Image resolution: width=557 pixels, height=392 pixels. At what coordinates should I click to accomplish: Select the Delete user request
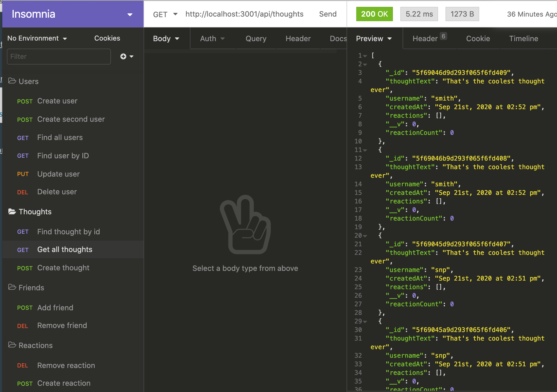tap(57, 192)
